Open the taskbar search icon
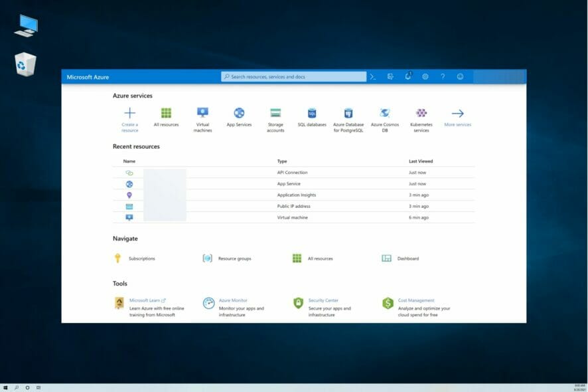This screenshot has height=392, width=588. point(17,387)
